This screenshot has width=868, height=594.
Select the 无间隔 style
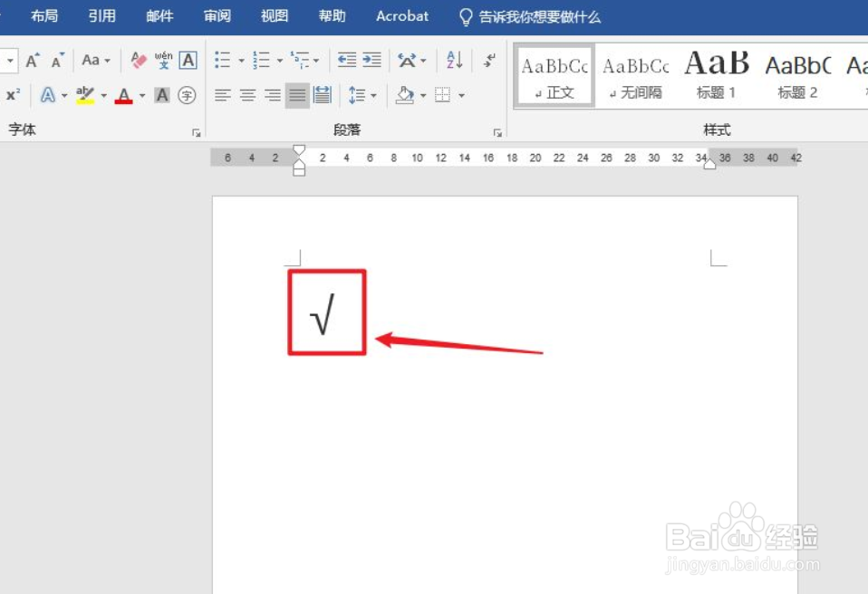[635, 76]
